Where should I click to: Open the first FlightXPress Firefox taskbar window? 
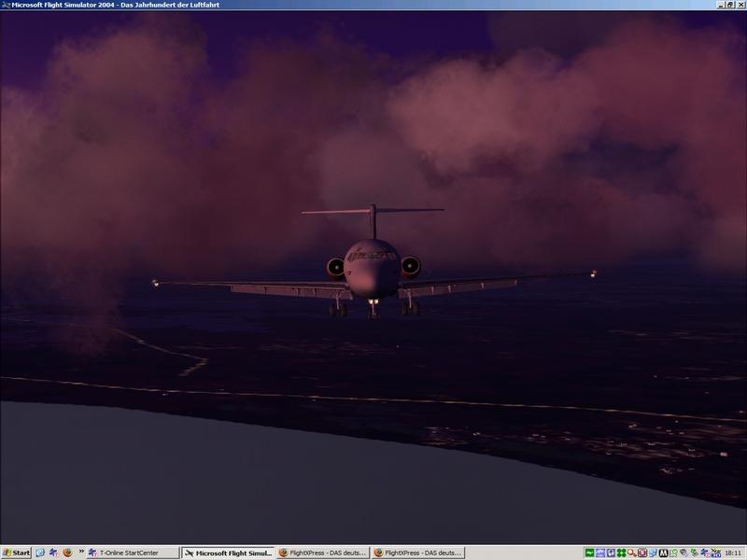(x=323, y=553)
